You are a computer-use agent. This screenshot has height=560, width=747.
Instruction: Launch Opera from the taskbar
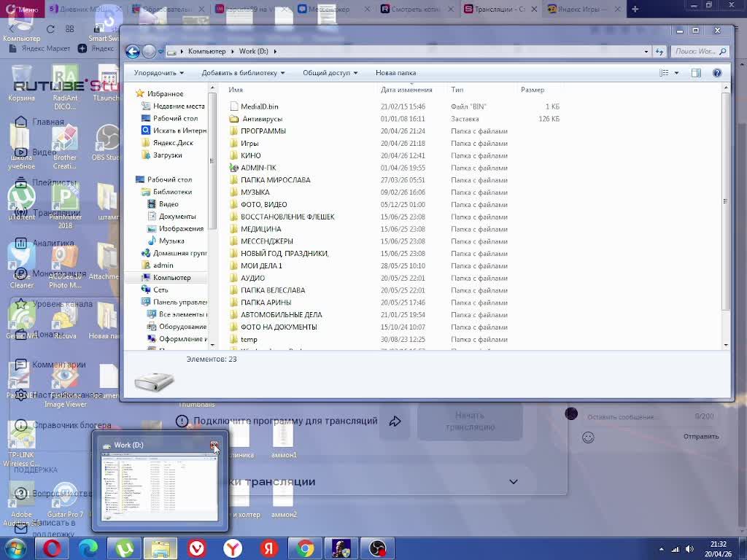pyautogui.click(x=52, y=548)
